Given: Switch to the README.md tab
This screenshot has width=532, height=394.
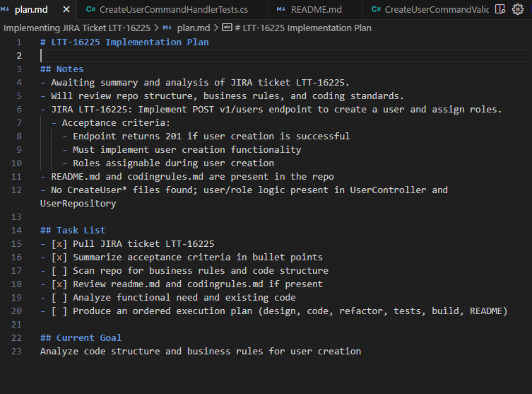Looking at the screenshot, I should coord(316,10).
